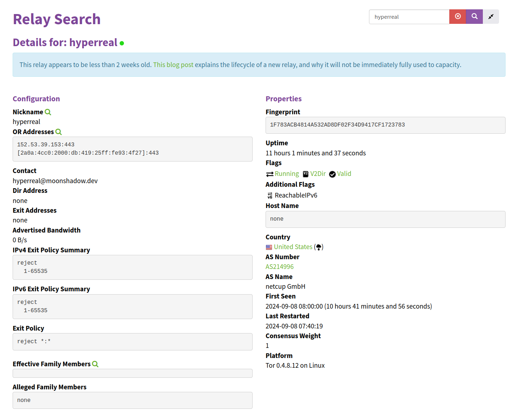Focus the search field containing hyperreal

pyautogui.click(x=409, y=17)
